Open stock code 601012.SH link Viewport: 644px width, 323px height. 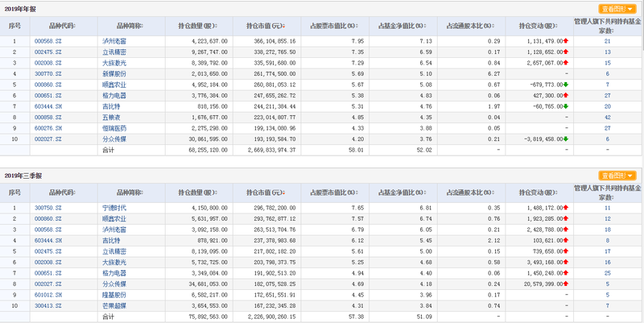48,295
